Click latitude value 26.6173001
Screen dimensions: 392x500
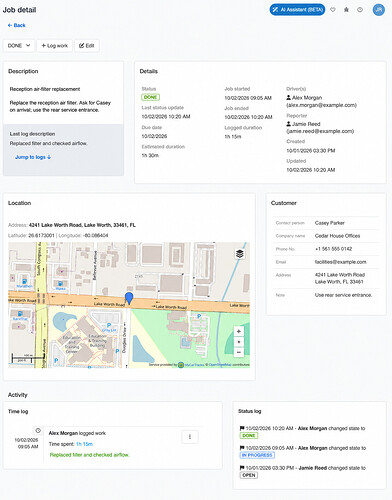point(41,235)
